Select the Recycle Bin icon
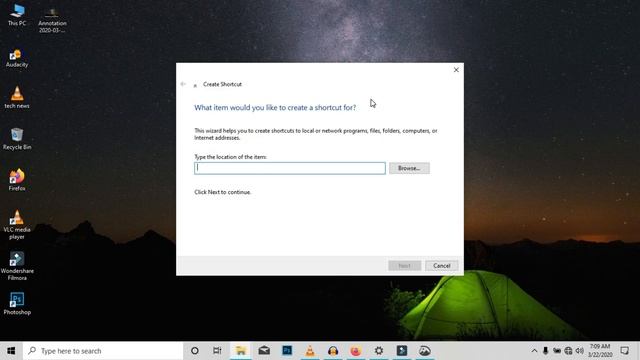Image resolution: width=640 pixels, height=360 pixels. (x=17, y=139)
